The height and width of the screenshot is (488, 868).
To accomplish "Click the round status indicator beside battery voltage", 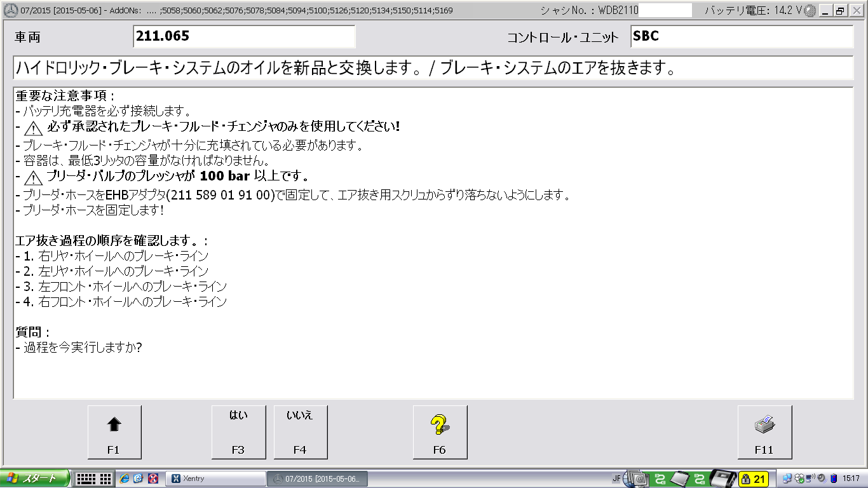I will click(810, 11).
